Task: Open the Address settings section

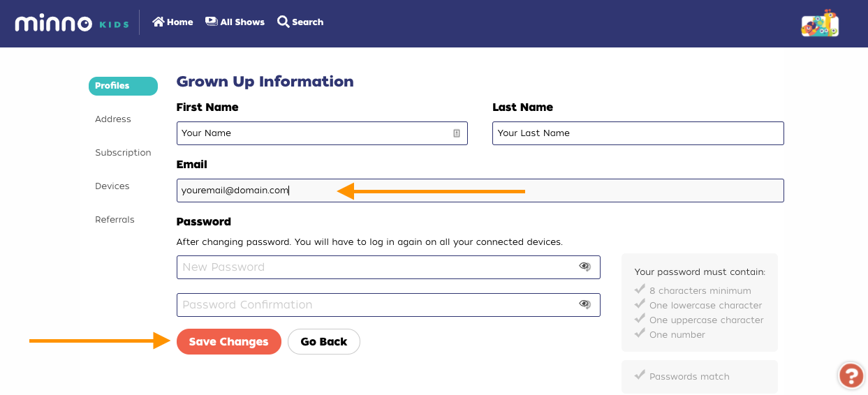Action: point(113,119)
